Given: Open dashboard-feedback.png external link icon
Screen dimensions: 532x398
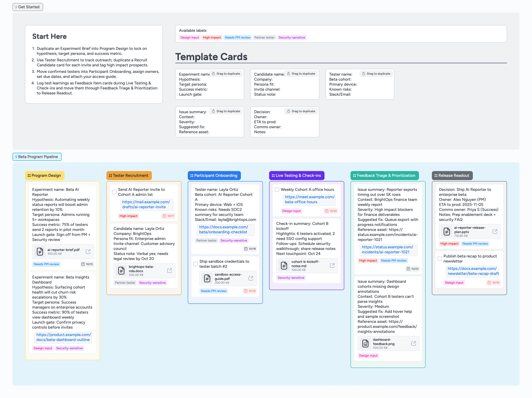Looking at the screenshot, I should [413, 343].
